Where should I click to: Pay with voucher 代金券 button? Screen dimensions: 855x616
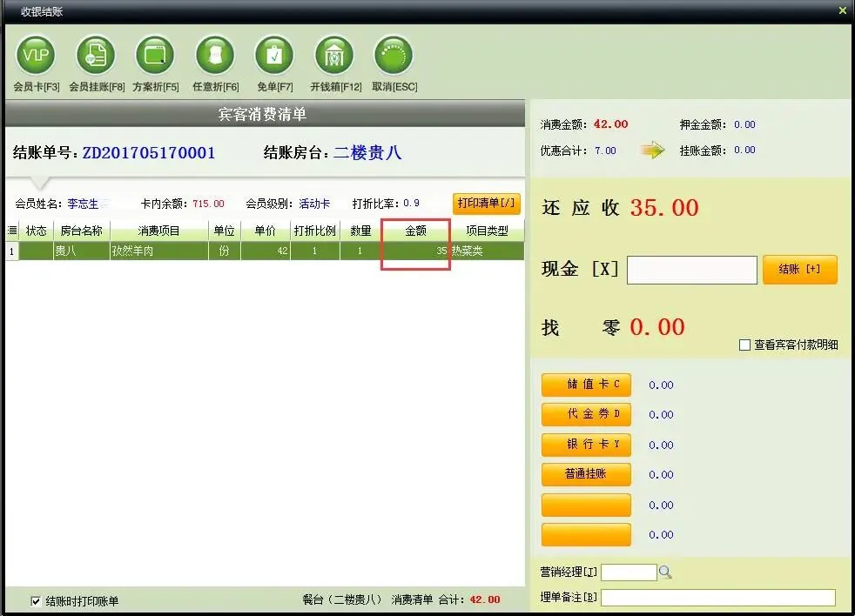point(586,414)
